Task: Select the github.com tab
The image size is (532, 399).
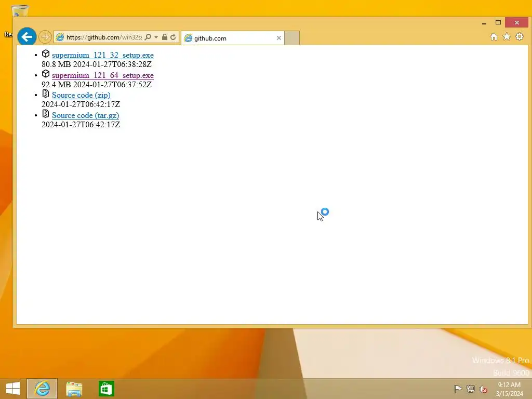Action: pyautogui.click(x=232, y=38)
